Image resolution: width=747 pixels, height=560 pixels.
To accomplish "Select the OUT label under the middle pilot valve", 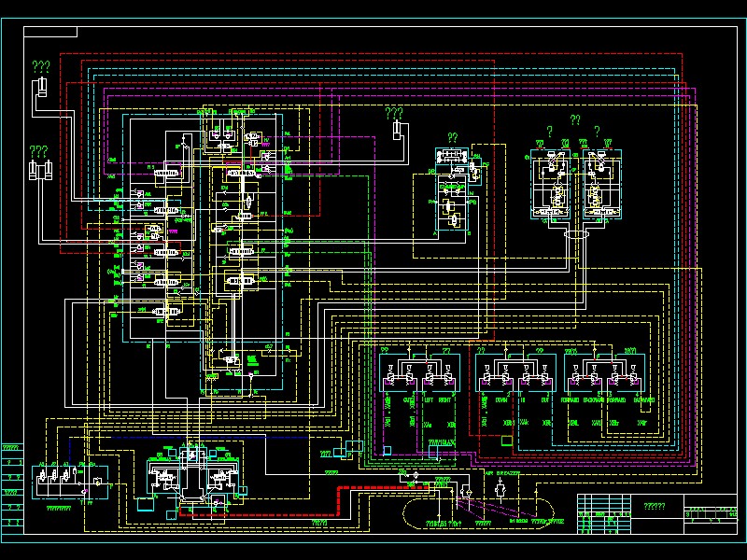I will (x=545, y=400).
